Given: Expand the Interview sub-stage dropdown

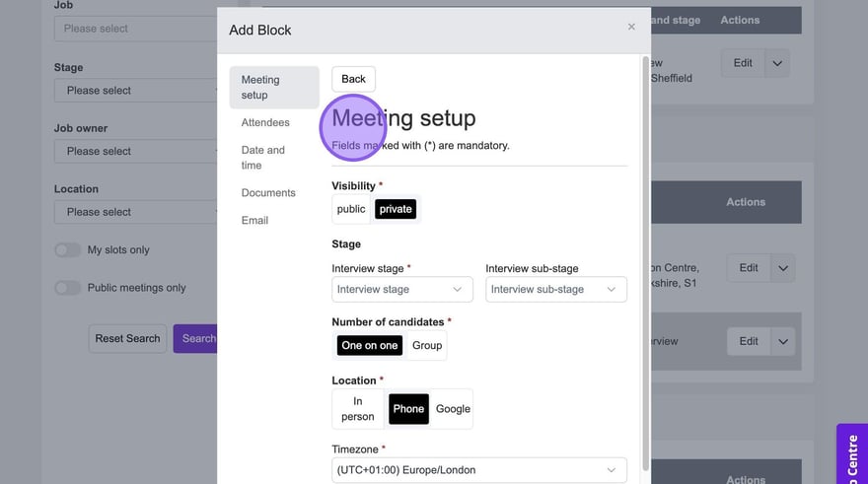Looking at the screenshot, I should click(x=555, y=290).
